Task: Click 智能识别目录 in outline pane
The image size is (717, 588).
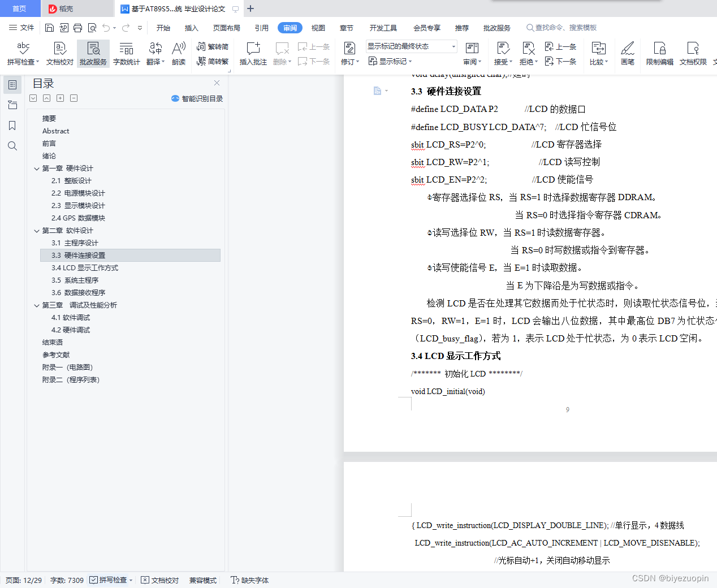Action: tap(197, 98)
